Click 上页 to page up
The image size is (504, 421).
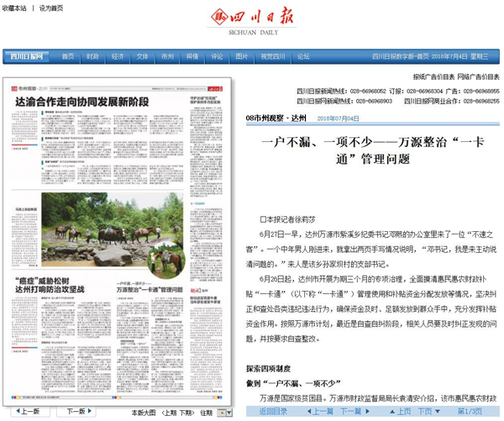(x=400, y=412)
